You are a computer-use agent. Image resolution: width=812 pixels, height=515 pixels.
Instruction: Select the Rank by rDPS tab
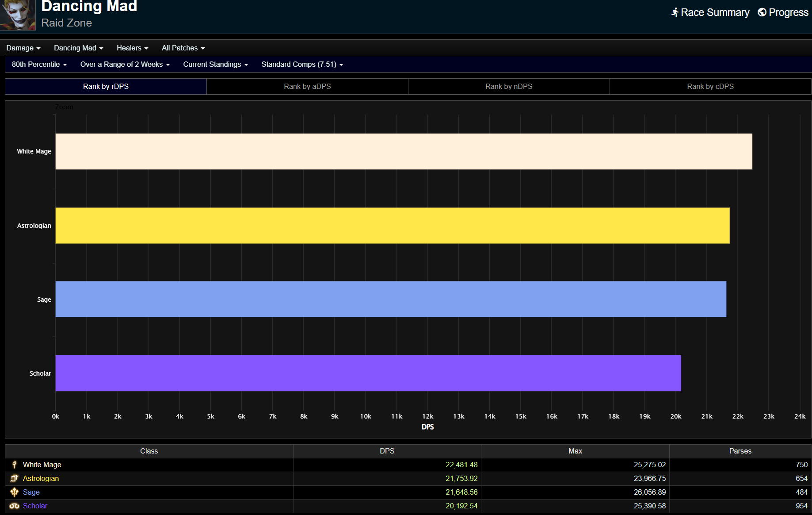tap(106, 86)
